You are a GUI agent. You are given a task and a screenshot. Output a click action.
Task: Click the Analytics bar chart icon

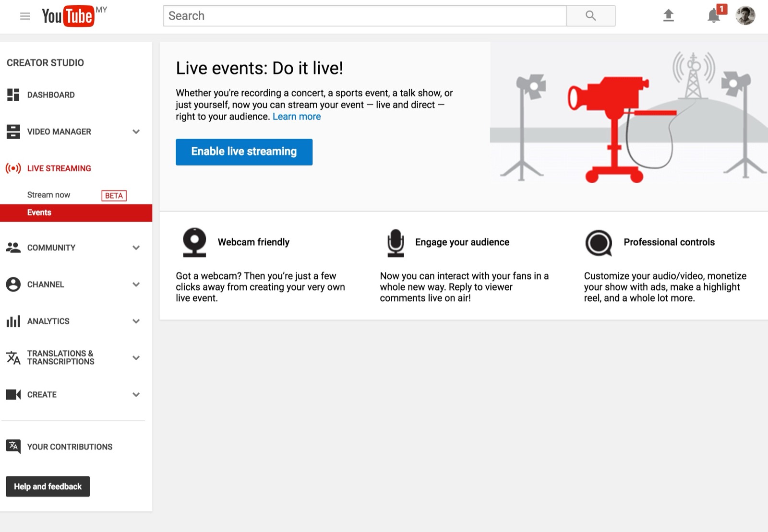coord(13,321)
